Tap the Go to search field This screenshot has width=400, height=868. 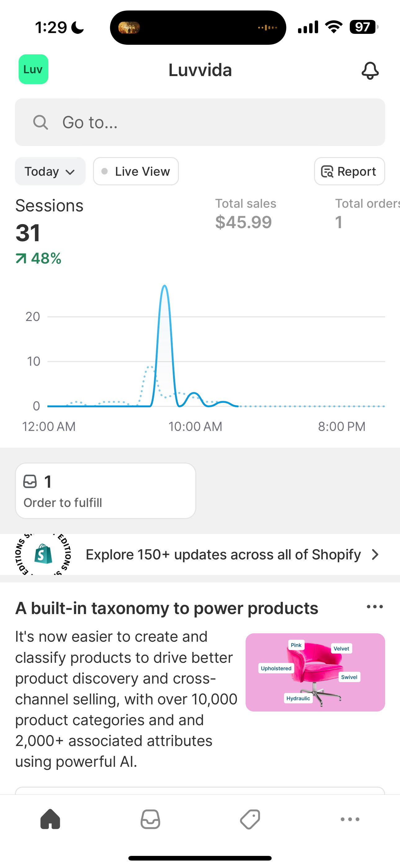pyautogui.click(x=200, y=122)
